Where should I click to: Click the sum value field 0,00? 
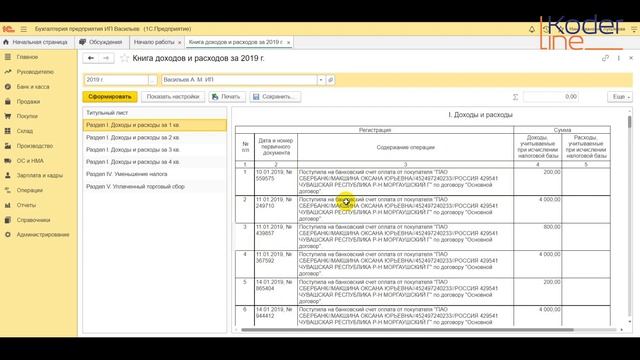coord(551,97)
